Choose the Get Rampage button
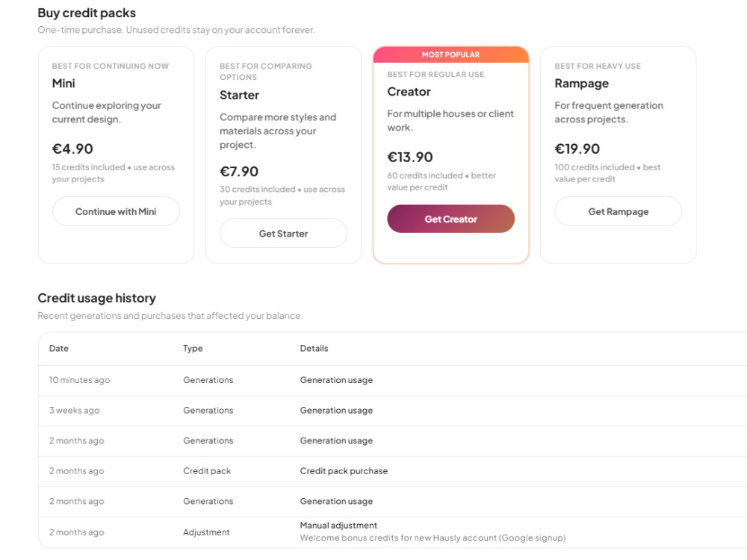747x560 pixels. click(x=619, y=211)
